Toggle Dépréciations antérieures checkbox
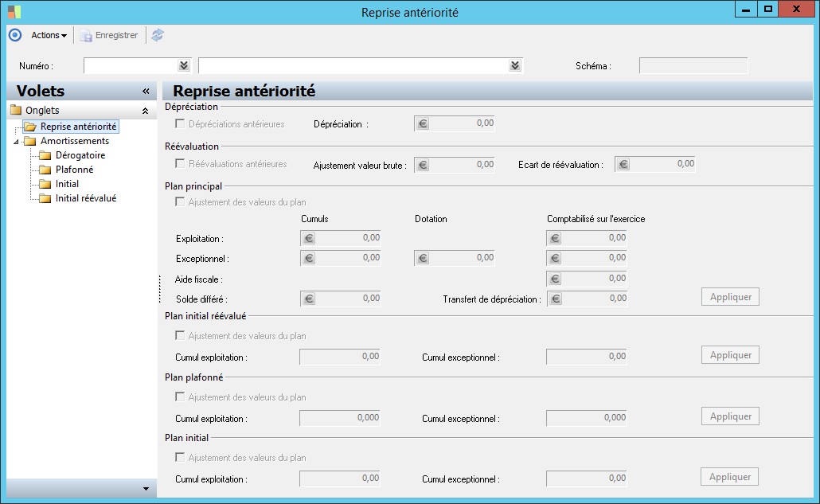This screenshot has height=504, width=820. (180, 124)
